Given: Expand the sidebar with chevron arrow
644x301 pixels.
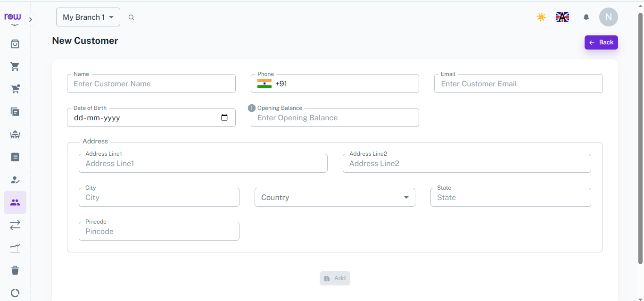Looking at the screenshot, I should pyautogui.click(x=30, y=20).
